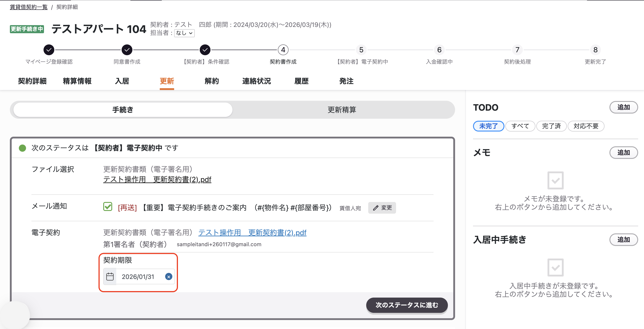Image resolution: width=644 pixels, height=329 pixels.
Task: Click the green status dot beside 次のステータスは
Action: point(22,148)
